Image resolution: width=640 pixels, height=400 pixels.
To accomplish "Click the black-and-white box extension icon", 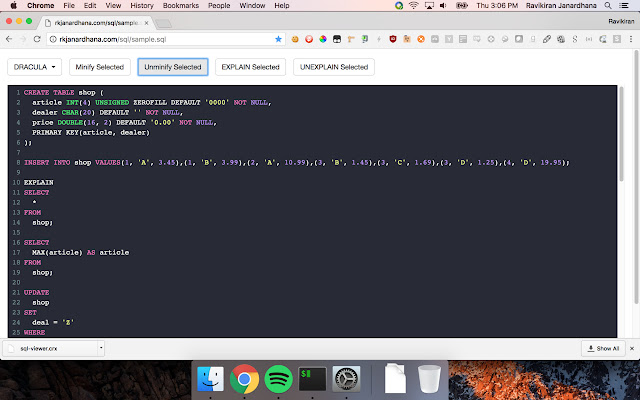I will [x=337, y=39].
